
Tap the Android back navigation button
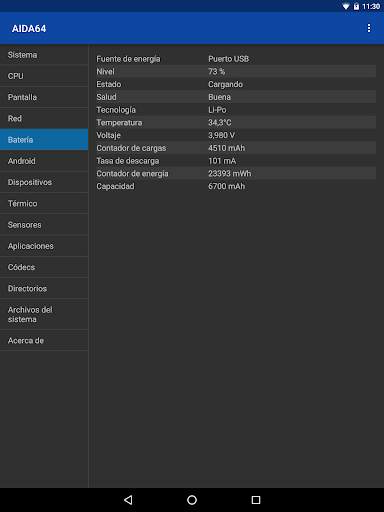(x=128, y=500)
